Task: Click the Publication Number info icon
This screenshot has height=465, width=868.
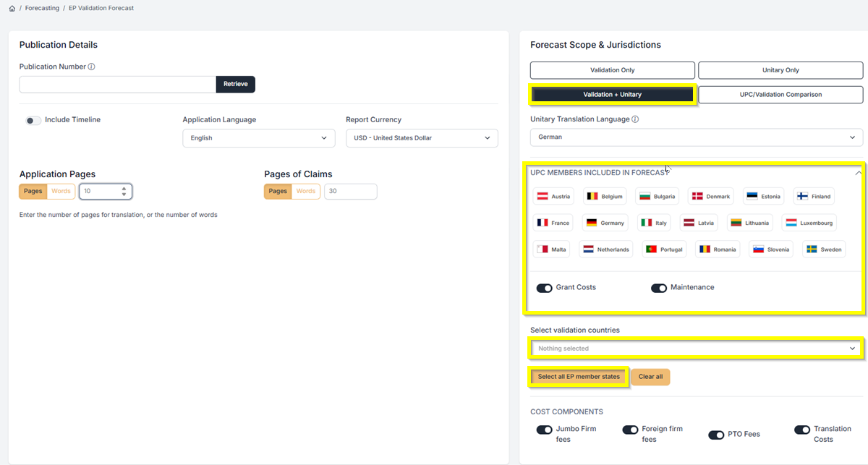Action: (91, 67)
